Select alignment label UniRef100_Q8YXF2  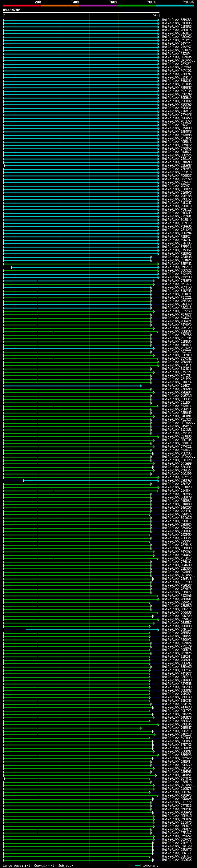177,64
